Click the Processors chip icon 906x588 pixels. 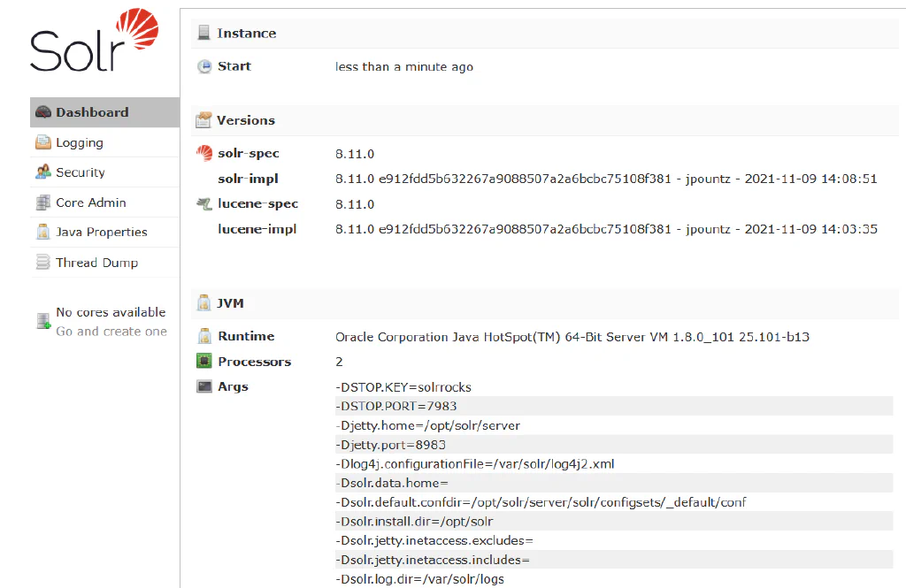point(204,361)
